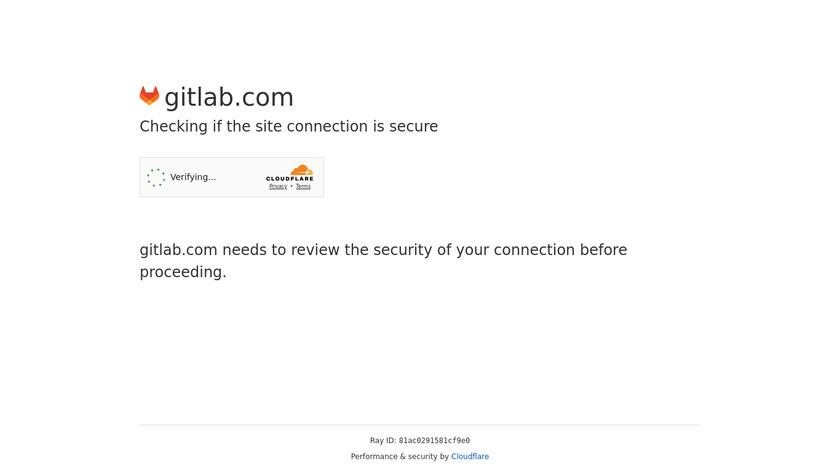Click the horizontal divider above the footer
Viewport: 840px width, 472px height.
[420, 425]
